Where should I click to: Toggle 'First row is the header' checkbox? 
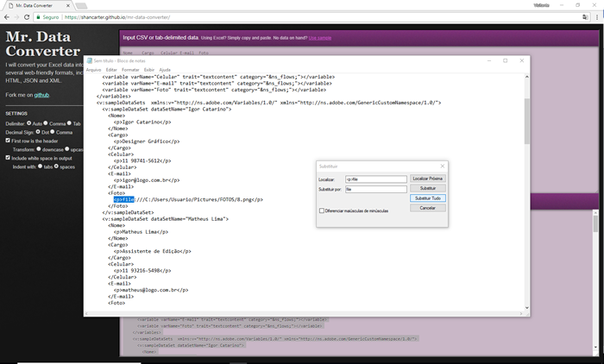tap(8, 141)
